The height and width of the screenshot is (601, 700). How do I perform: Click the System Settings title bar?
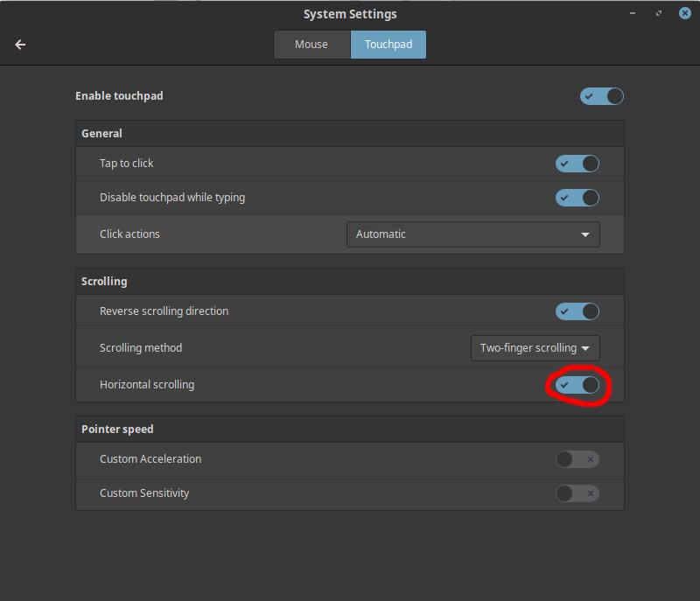350,14
